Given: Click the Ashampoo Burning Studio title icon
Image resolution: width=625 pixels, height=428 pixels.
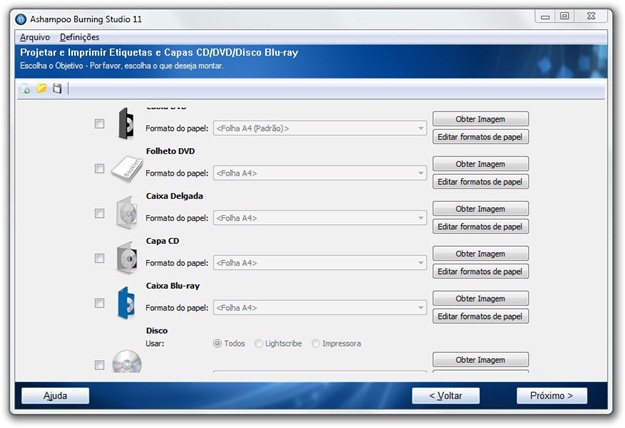Looking at the screenshot, I should point(21,19).
